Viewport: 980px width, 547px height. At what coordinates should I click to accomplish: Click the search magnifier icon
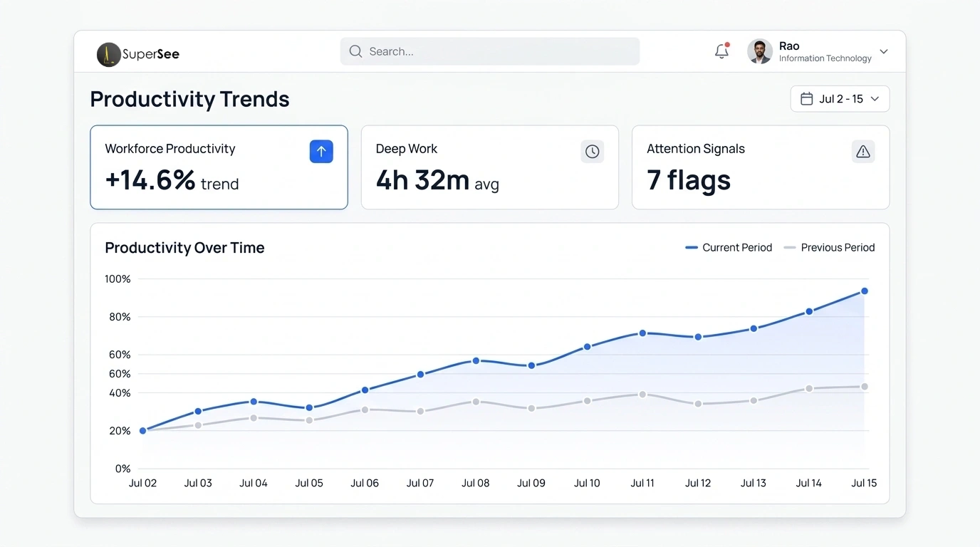click(355, 51)
